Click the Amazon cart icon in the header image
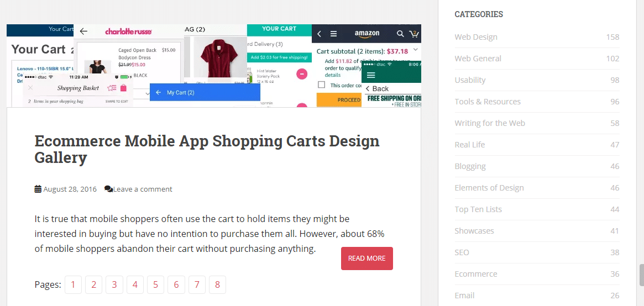The height and width of the screenshot is (306, 644). [x=414, y=34]
